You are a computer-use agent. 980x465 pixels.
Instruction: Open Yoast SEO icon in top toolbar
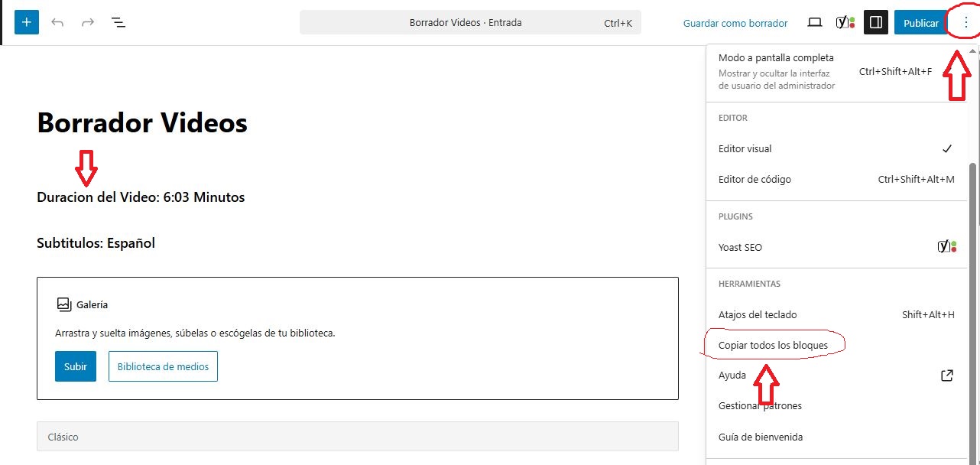(x=845, y=23)
